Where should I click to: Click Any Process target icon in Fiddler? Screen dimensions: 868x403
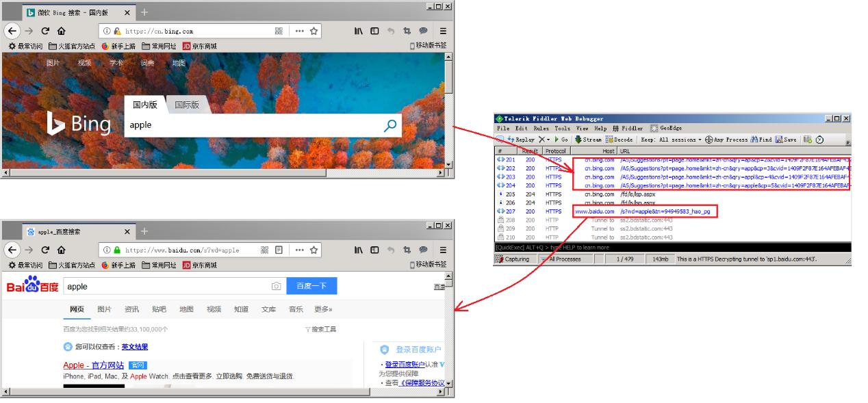[709, 140]
